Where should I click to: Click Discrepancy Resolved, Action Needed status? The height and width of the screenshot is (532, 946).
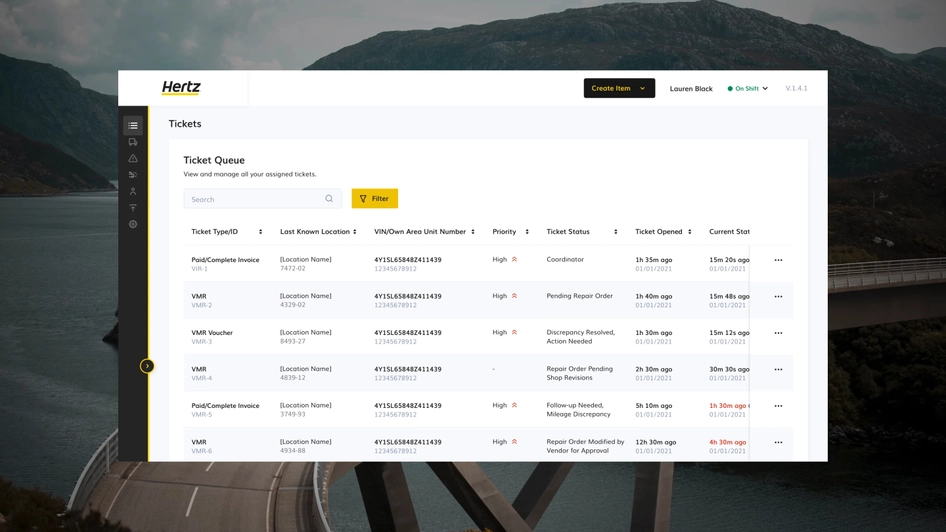tap(580, 337)
